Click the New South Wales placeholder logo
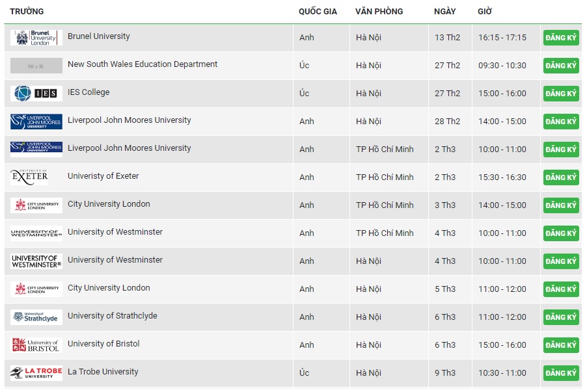The width and height of the screenshot is (587, 392). (36, 66)
